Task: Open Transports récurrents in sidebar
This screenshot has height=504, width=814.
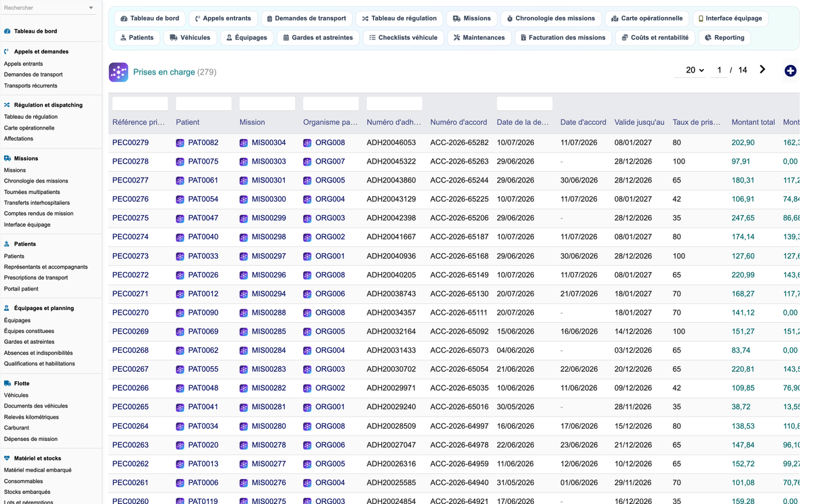Action: [x=31, y=85]
